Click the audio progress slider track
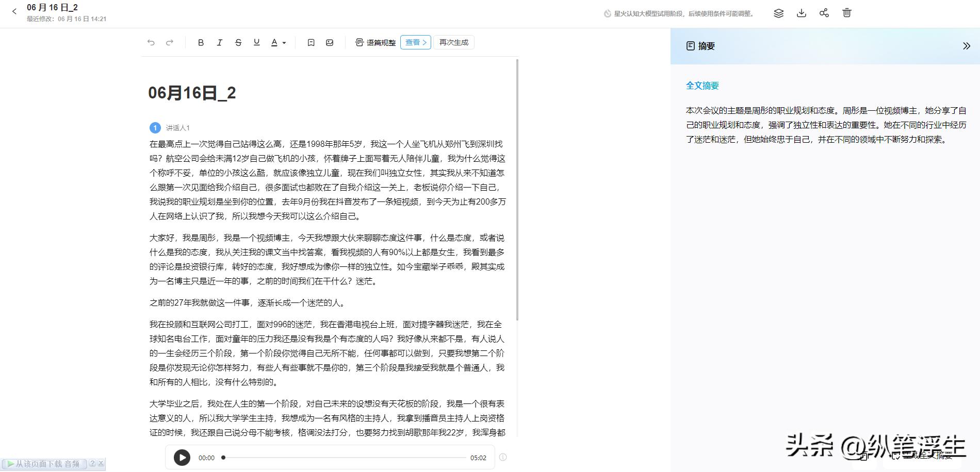 pyautogui.click(x=345, y=458)
